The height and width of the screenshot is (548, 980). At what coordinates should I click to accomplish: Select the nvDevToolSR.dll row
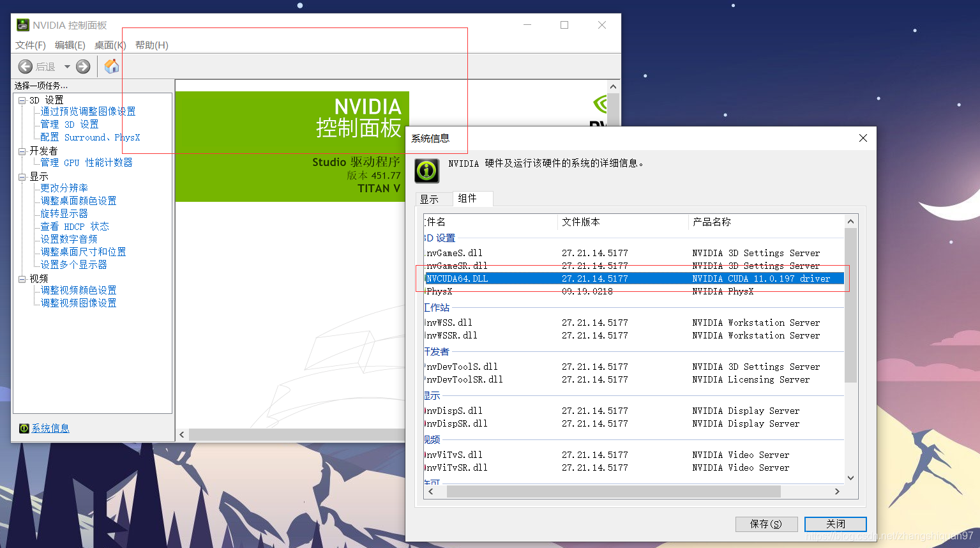634,379
